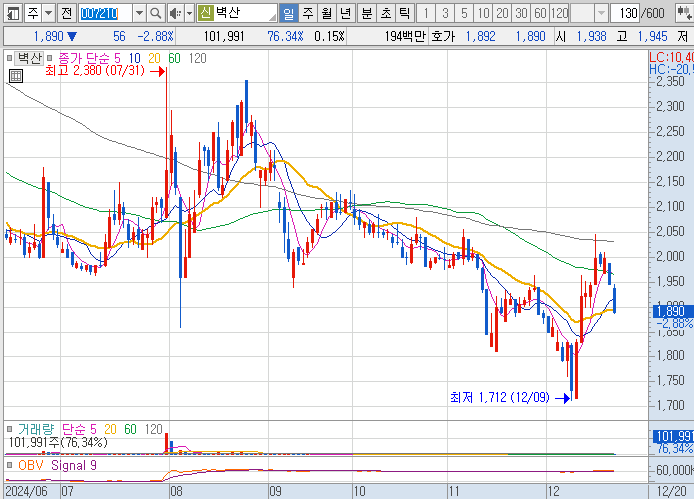Open the data table grid icon
The width and height of the screenshot is (694, 499).
click(x=15, y=76)
